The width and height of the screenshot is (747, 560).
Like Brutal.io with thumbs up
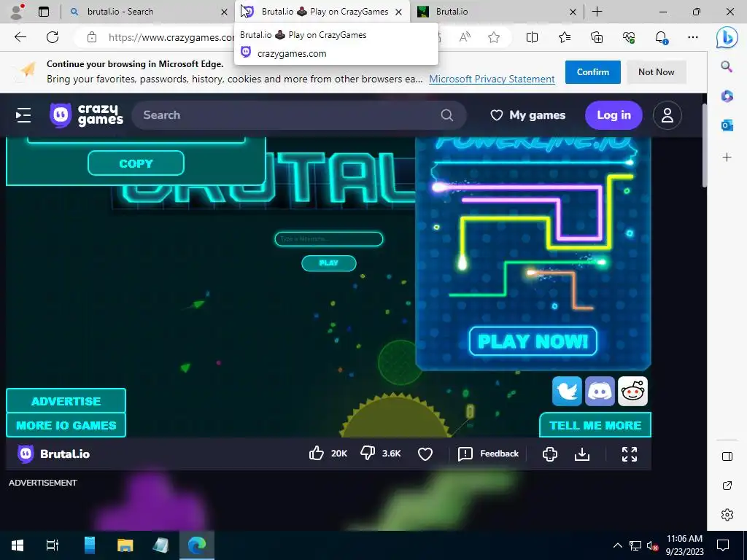317,454
